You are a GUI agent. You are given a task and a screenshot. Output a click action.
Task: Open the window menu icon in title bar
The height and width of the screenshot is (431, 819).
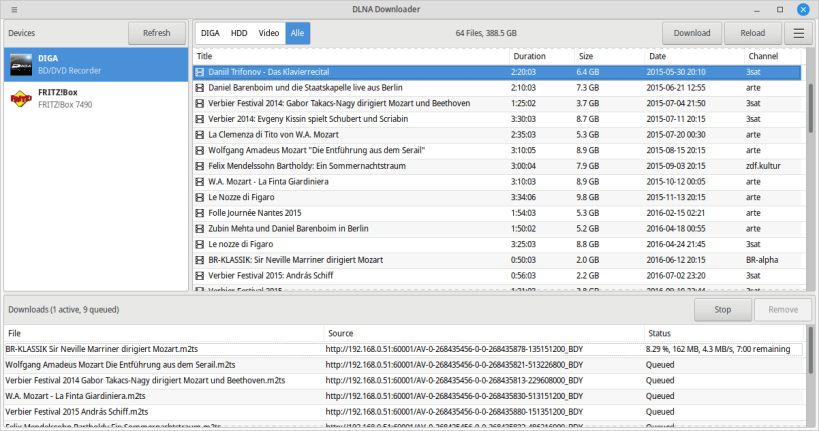(14, 9)
